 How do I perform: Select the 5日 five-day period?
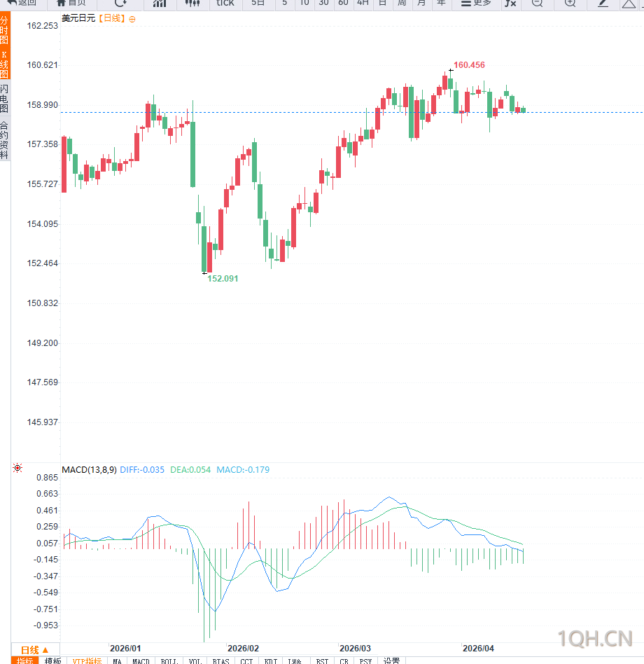(x=258, y=3)
